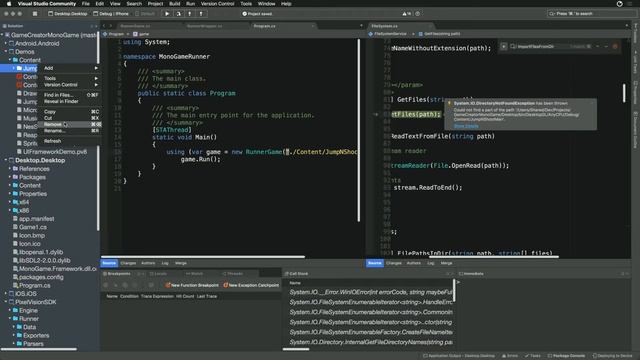This screenshot has height=360, width=640.
Task: Click the New Function Breakpoint icon
Action: 168,285
